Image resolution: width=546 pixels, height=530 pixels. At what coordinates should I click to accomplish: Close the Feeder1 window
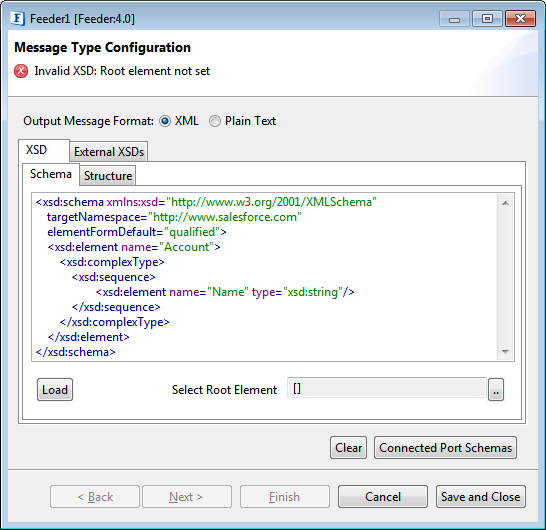pyautogui.click(x=520, y=19)
